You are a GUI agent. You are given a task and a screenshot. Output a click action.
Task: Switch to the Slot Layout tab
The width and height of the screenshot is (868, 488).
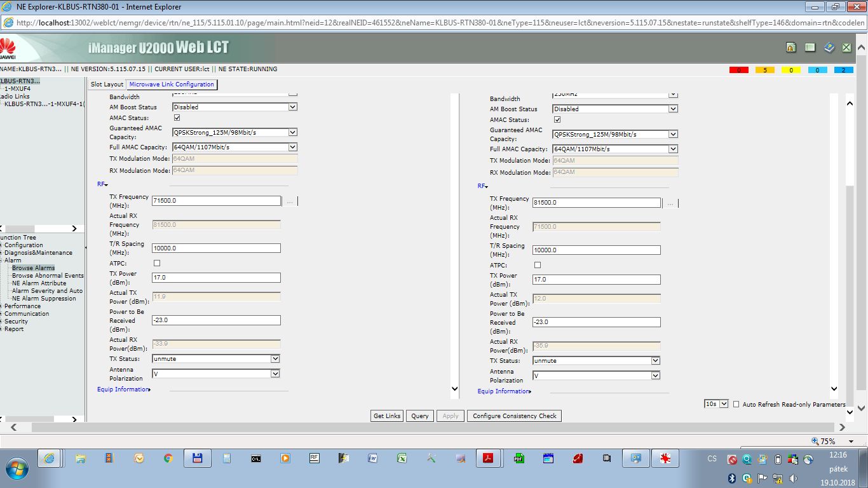pyautogui.click(x=107, y=85)
